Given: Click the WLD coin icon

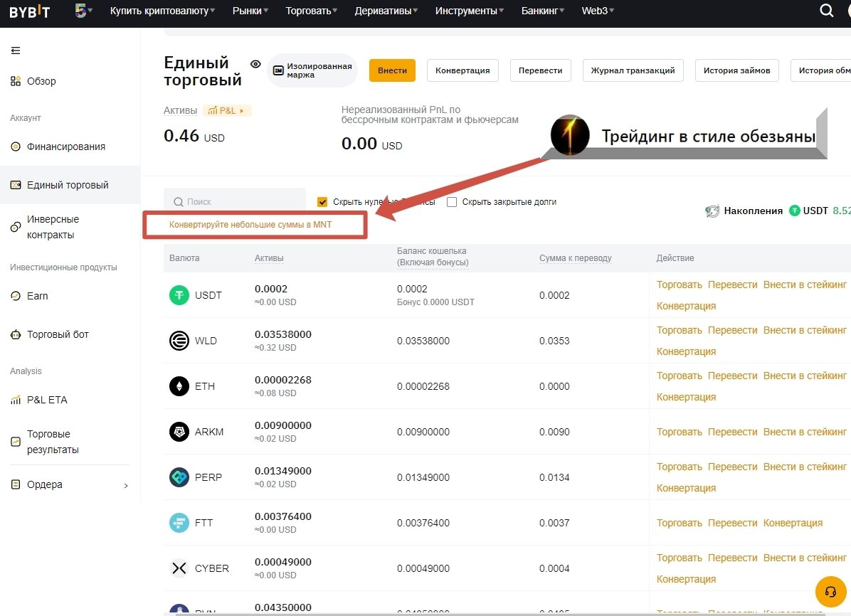Looking at the screenshot, I should [x=179, y=341].
